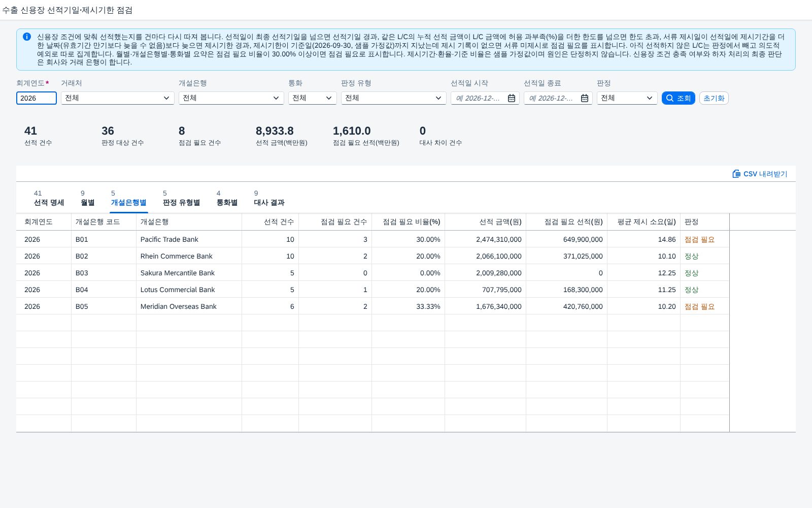812x508 pixels.
Task: Switch to the 선적 명세 tab
Action: coord(49,198)
